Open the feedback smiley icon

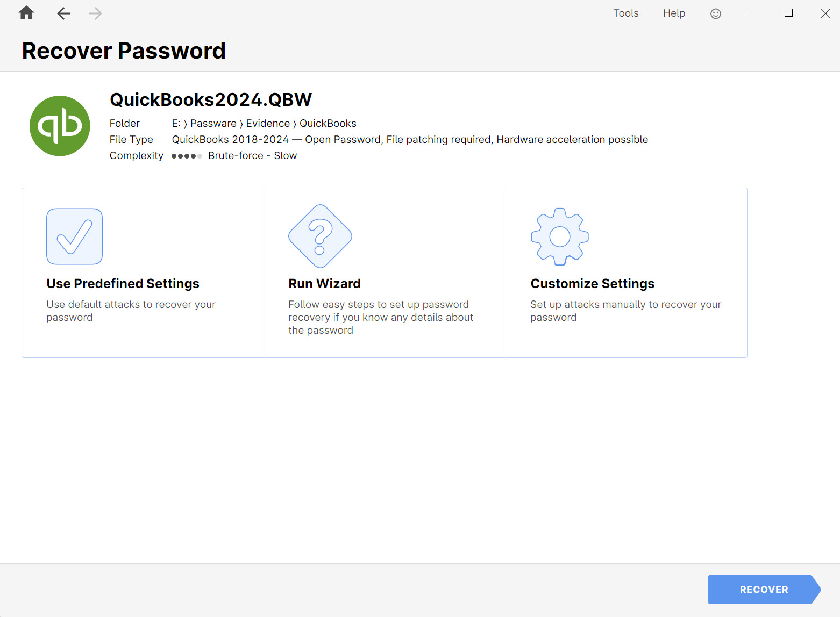pyautogui.click(x=715, y=13)
